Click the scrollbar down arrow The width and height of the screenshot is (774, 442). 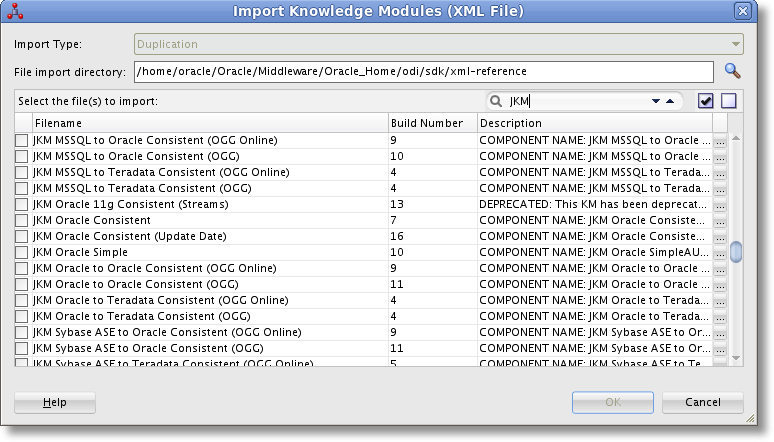pos(736,358)
